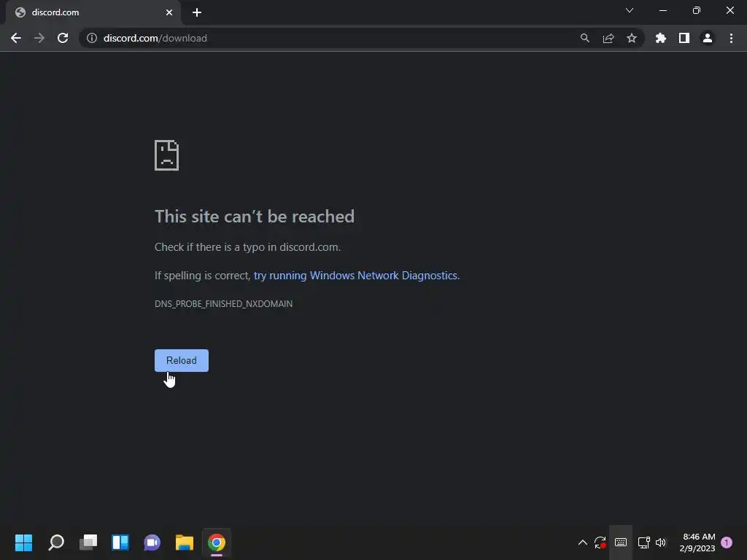Screen dimensions: 747x560
Task: Click the blue Reload button
Action: tap(182, 360)
